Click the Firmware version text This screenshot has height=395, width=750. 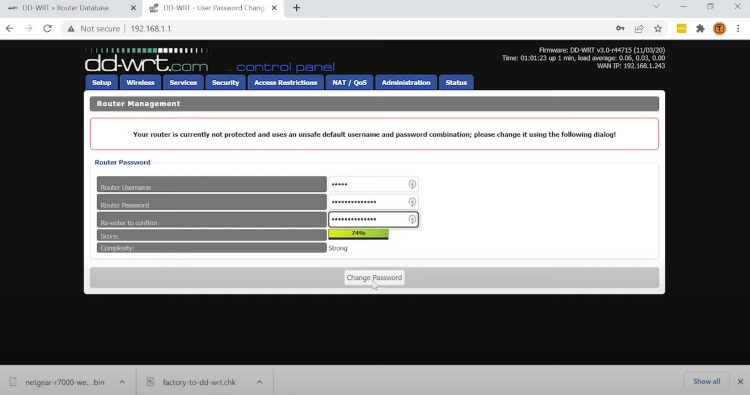(x=602, y=50)
